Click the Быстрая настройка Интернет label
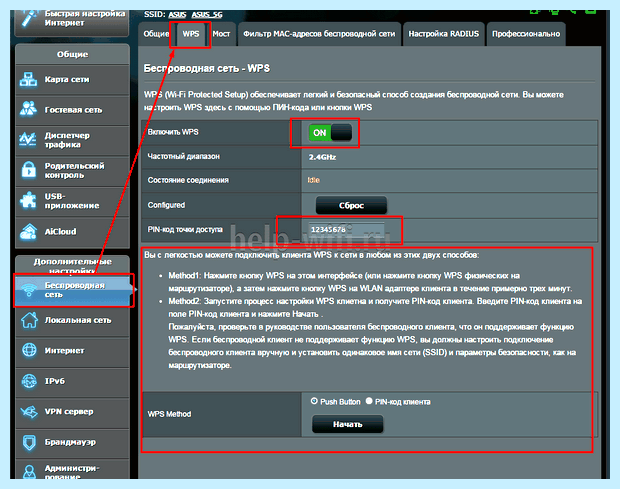Image resolution: width=620 pixels, height=489 pixels. pos(85,18)
